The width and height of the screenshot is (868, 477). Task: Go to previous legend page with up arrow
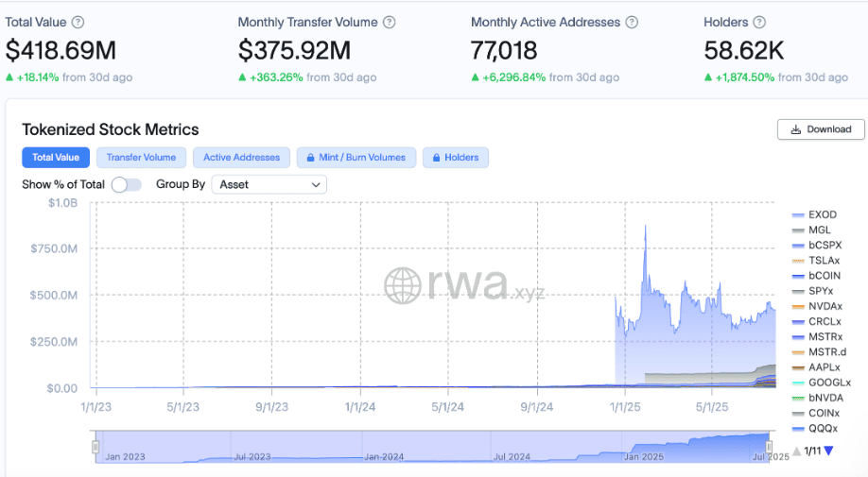[796, 451]
